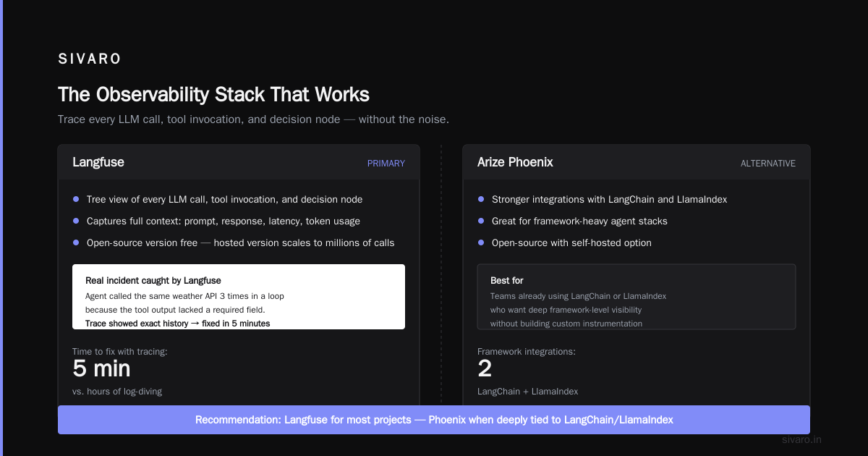Screen dimensions: 868x456
Task: Click the 'LangChain + LlamaIndex' caption
Action: click(x=527, y=392)
